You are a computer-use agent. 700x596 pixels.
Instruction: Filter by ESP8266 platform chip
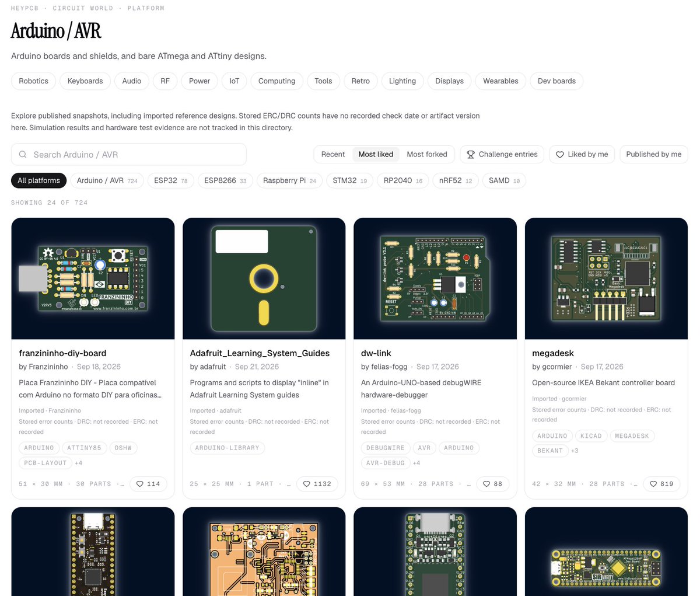point(225,181)
